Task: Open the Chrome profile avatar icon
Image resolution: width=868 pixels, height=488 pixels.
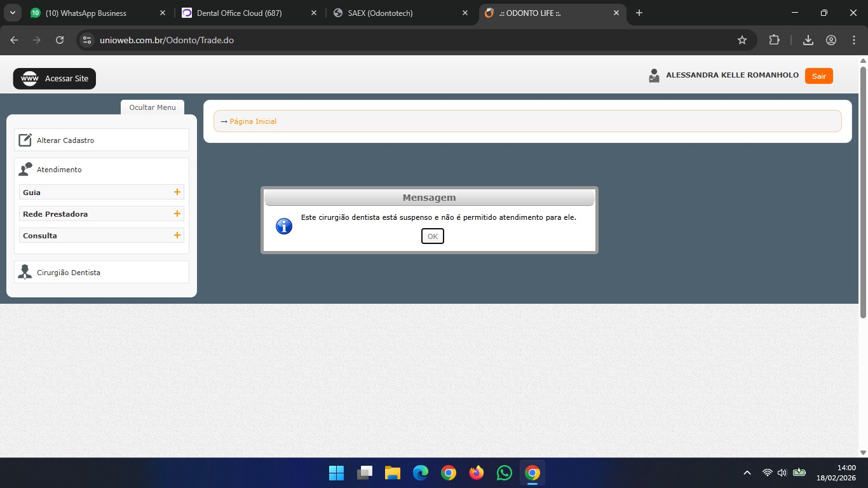Action: pos(831,40)
